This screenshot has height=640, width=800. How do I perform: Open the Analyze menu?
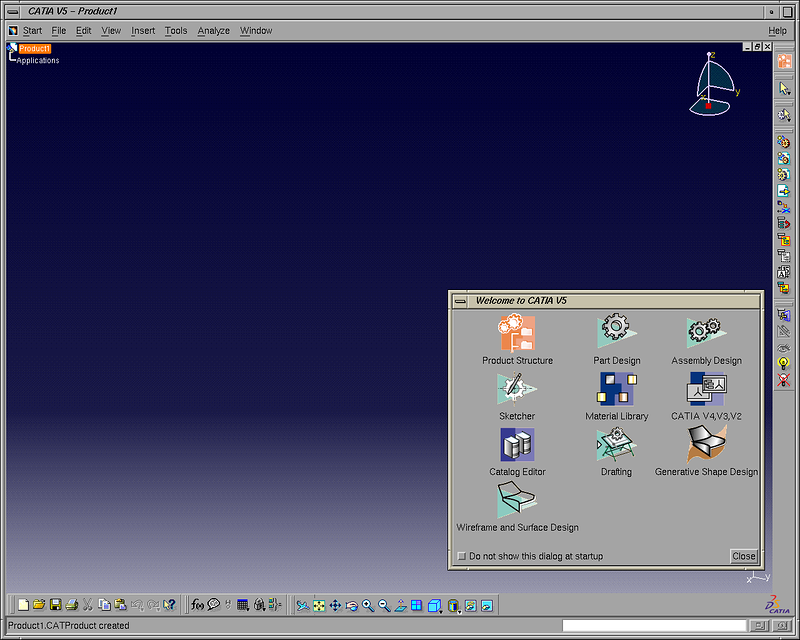tap(213, 31)
